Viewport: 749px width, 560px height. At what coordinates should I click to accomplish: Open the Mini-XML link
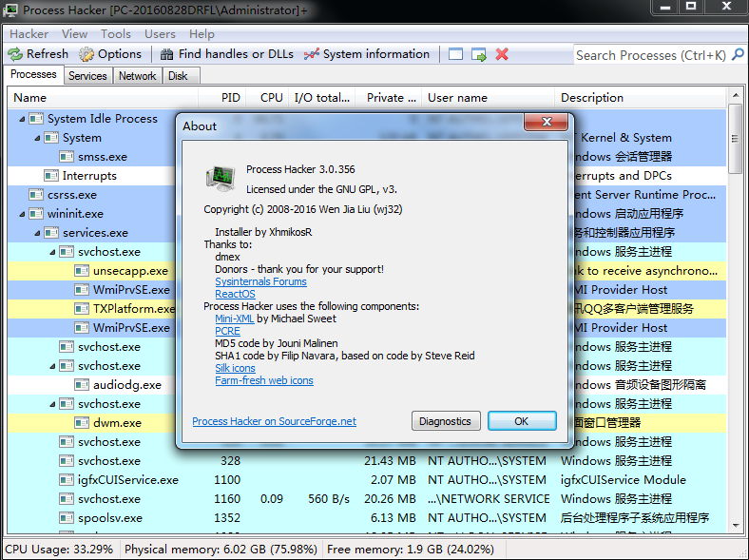(234, 319)
